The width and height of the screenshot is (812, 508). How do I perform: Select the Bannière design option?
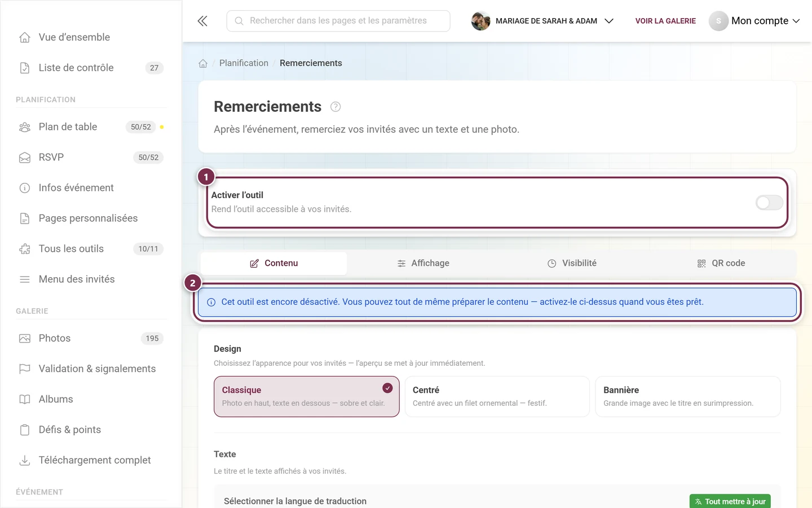coord(688,397)
